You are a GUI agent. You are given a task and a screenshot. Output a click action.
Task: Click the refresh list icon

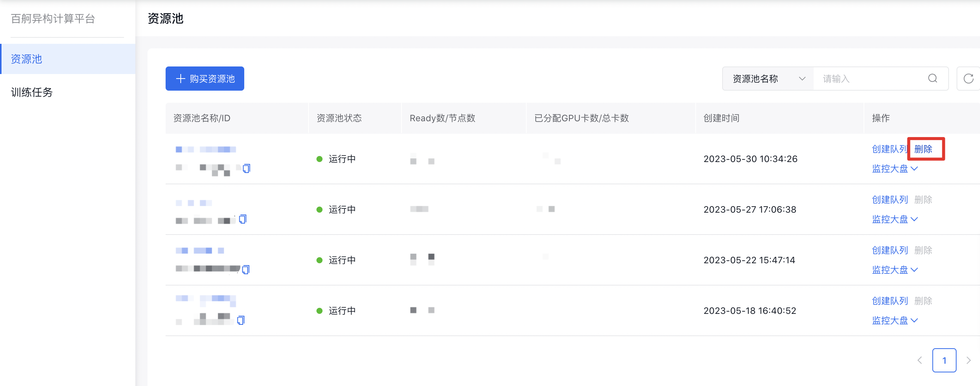pos(968,79)
